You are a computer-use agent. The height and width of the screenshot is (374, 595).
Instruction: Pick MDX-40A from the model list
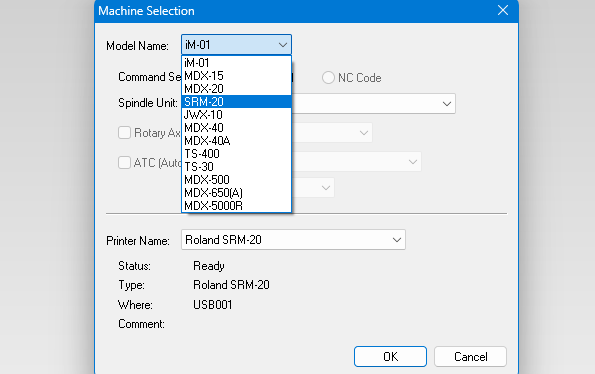(236, 141)
